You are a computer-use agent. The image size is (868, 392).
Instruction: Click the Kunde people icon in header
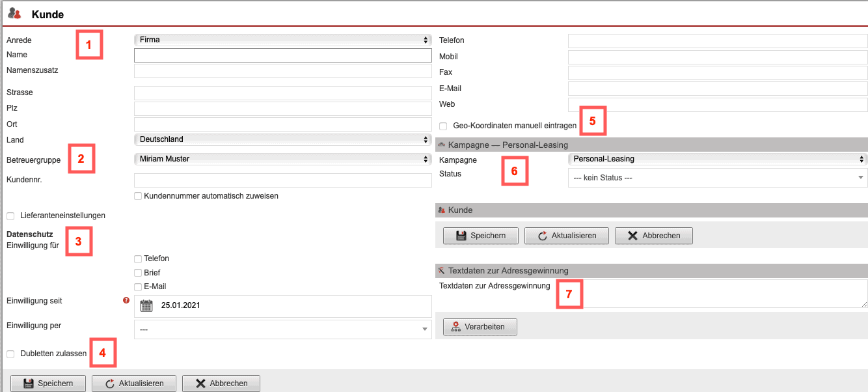[14, 13]
